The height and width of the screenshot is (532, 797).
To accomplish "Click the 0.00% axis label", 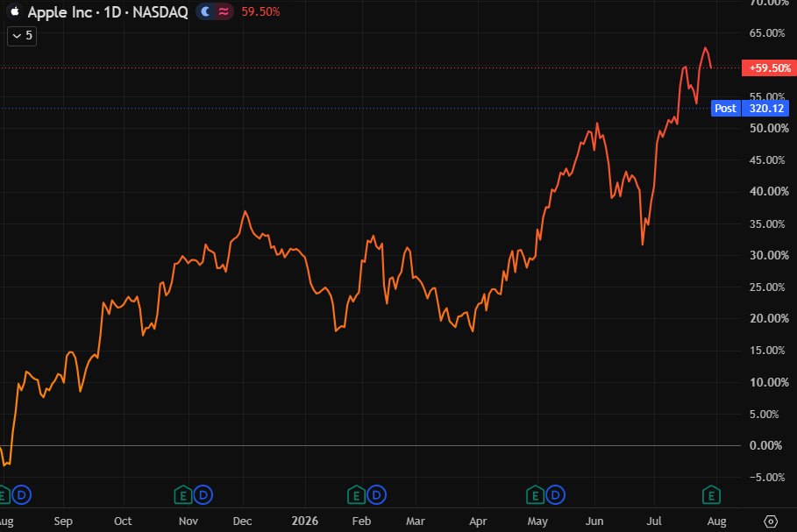I will click(765, 445).
